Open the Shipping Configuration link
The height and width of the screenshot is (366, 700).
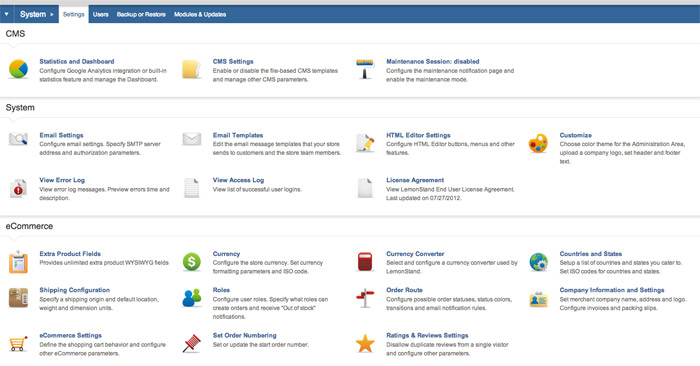point(75,290)
